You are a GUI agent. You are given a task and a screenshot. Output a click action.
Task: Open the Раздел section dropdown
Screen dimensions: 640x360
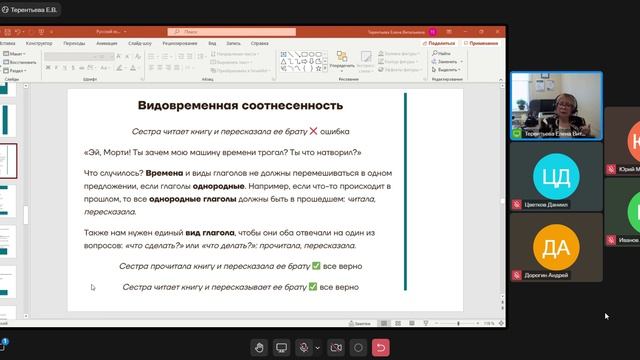(15, 71)
